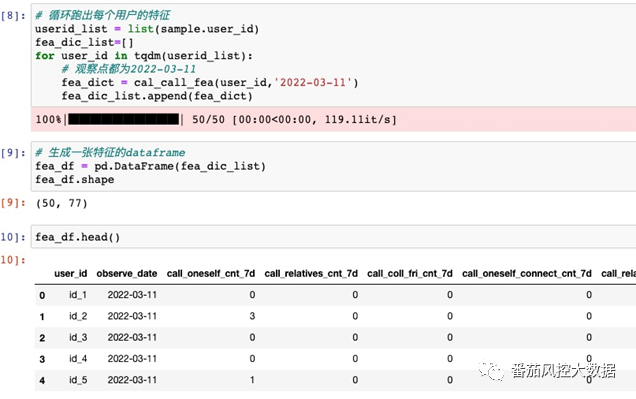
Task: Click the fea_dic_list=[] code line
Action: (84, 42)
